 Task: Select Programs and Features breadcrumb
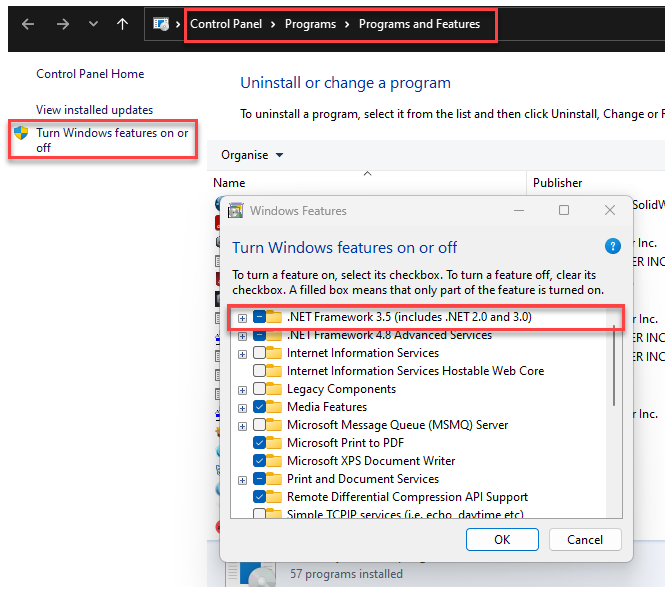pos(419,24)
